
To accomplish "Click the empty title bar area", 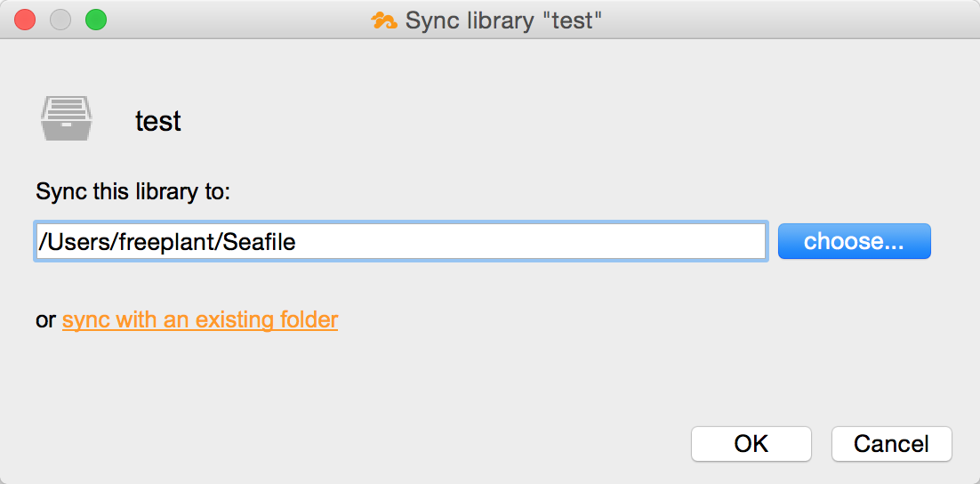I will (782, 20).
